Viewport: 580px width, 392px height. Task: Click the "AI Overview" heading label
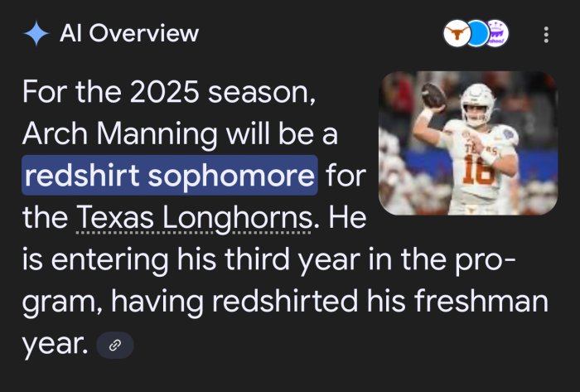129,34
